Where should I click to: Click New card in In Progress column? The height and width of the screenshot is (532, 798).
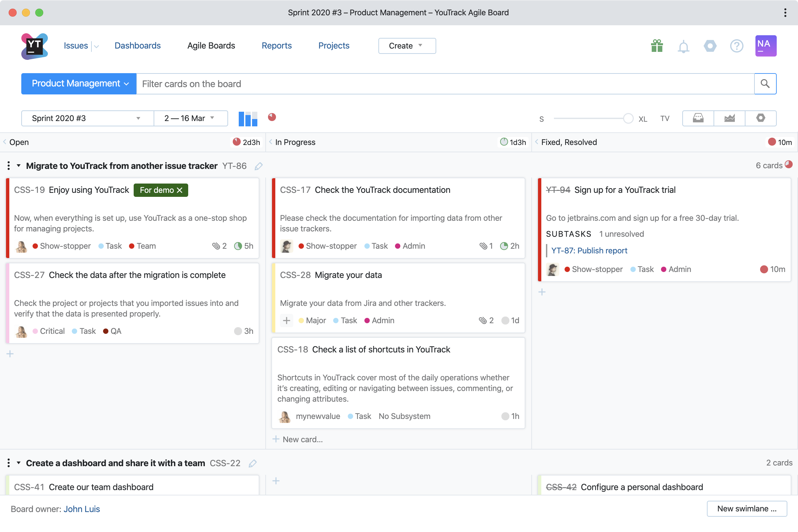[298, 439]
